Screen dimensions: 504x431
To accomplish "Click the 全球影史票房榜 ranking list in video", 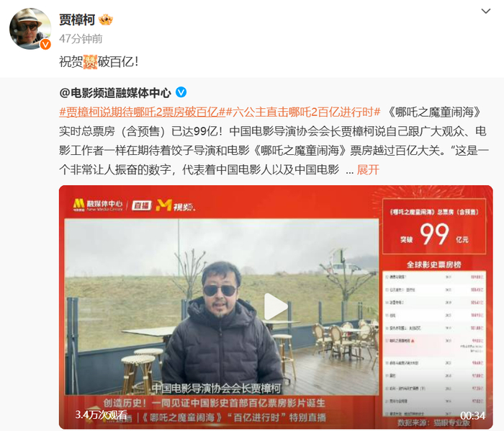I will point(434,338).
